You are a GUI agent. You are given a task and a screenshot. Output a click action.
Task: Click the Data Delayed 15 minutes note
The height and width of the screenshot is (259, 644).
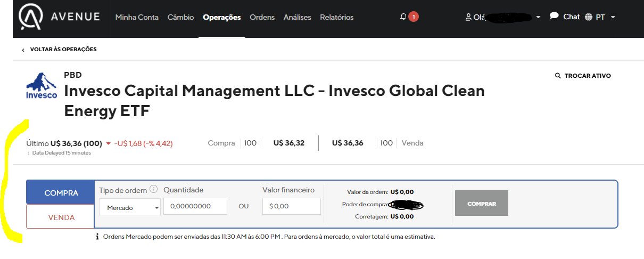coord(62,153)
